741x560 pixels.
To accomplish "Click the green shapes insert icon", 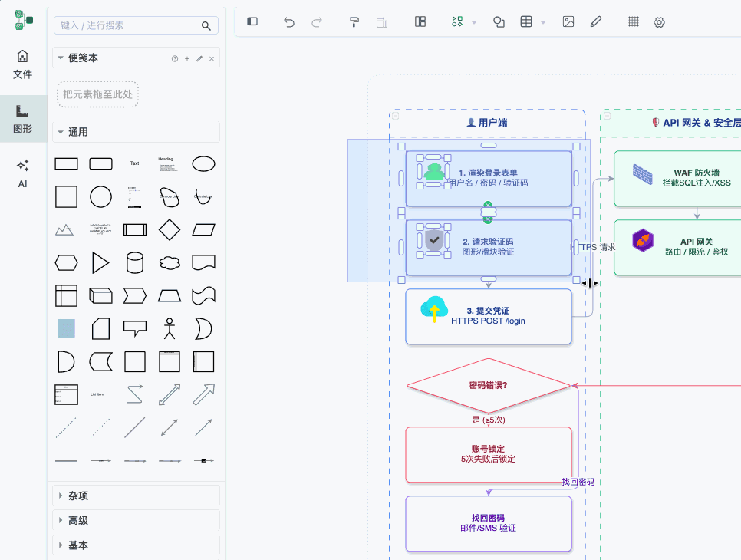I will point(457,22).
